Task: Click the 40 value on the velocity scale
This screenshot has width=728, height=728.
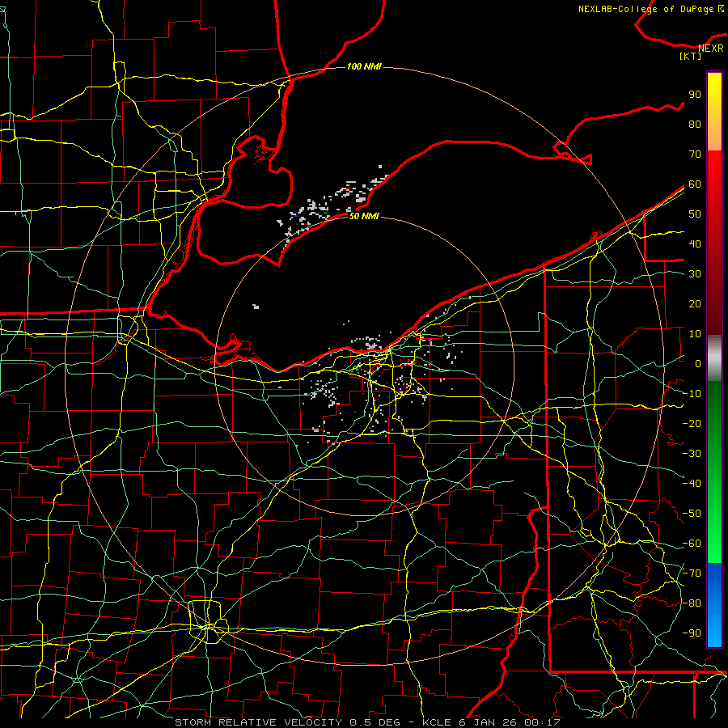Action: [x=695, y=243]
